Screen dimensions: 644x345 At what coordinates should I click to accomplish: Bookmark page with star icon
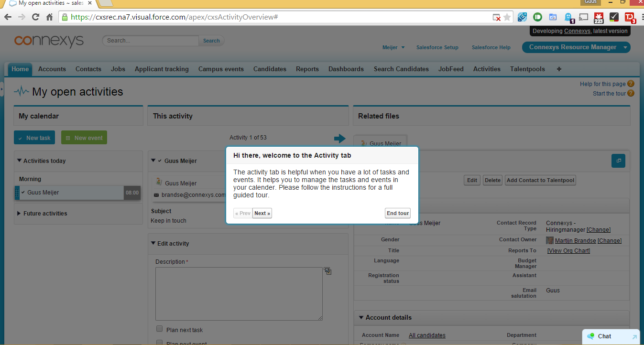point(507,17)
